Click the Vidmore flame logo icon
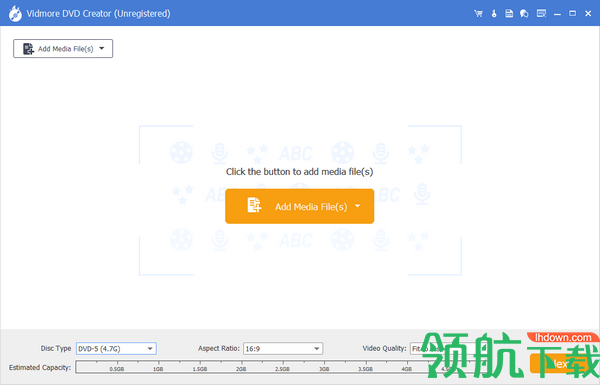The height and width of the screenshot is (385, 600). [15, 14]
